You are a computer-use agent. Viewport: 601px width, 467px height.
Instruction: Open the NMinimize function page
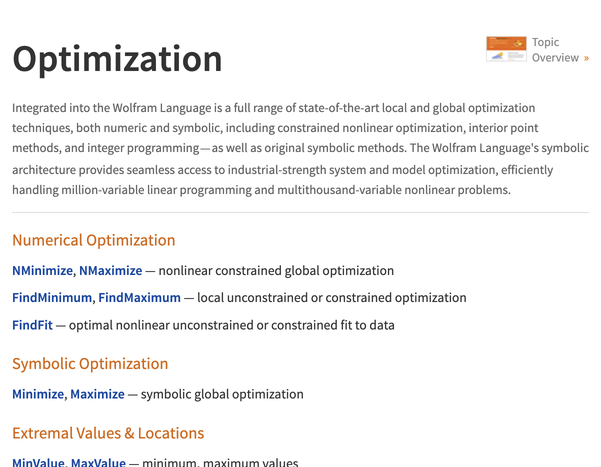(42, 271)
